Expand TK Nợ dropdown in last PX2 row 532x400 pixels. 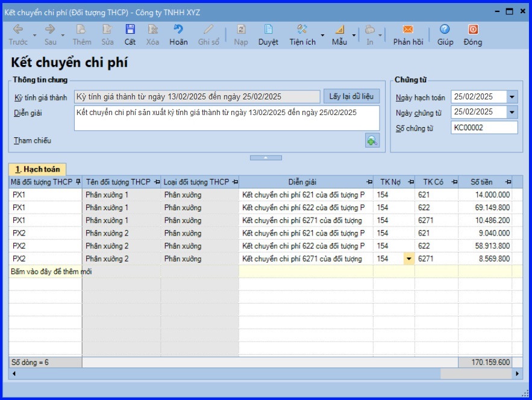pyautogui.click(x=409, y=259)
